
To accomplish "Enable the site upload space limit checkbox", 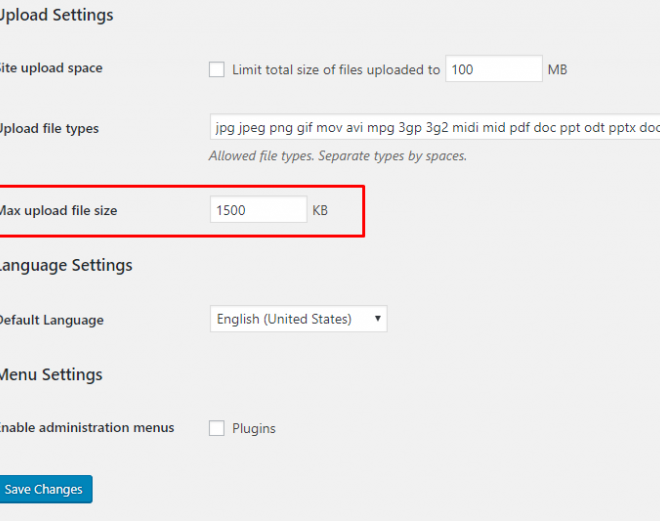I will pos(217,69).
